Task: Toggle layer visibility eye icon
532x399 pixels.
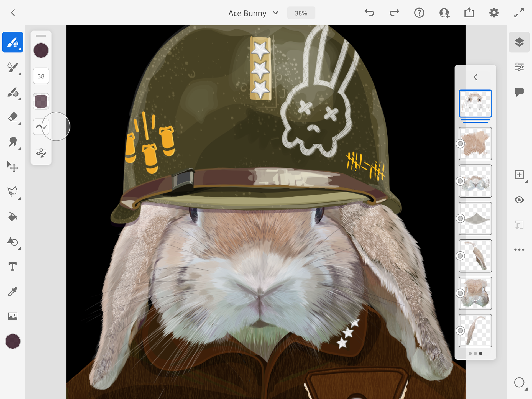Action: (519, 200)
